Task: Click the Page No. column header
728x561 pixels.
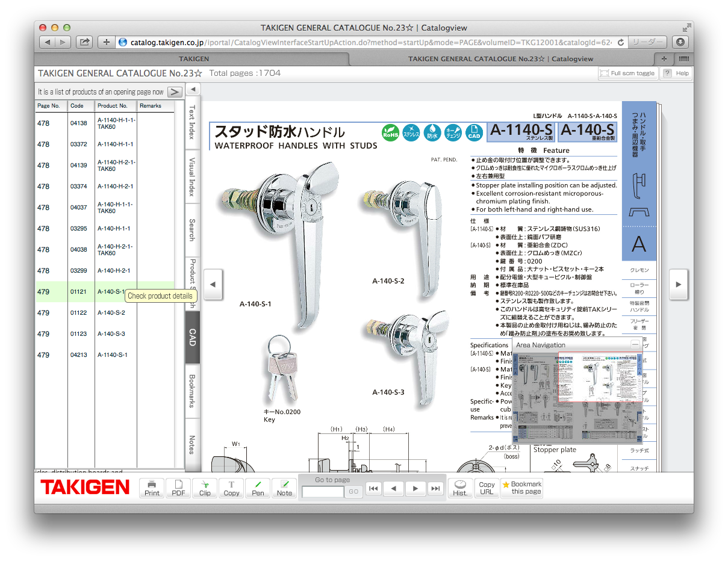Action: click(51, 106)
